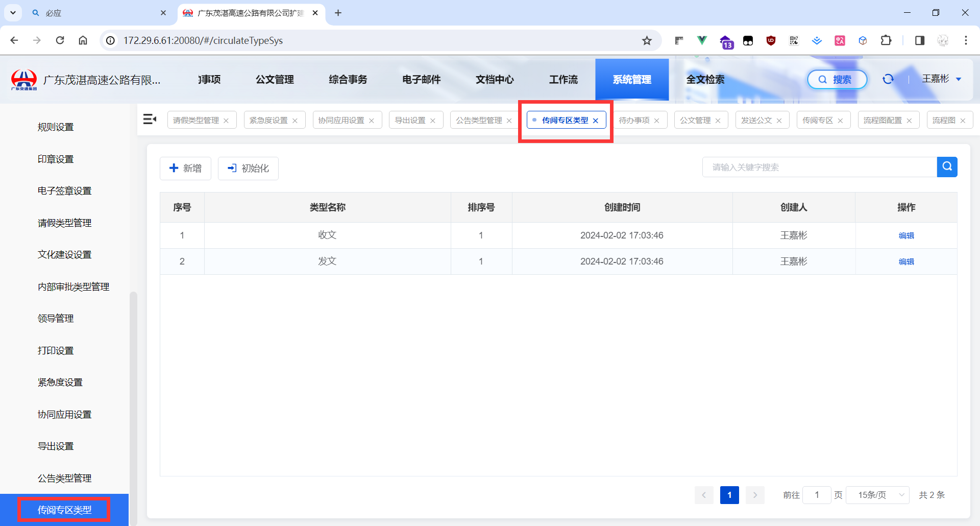This screenshot has height=526, width=980.
Task: Open the 全文检索 top menu
Action: (705, 80)
